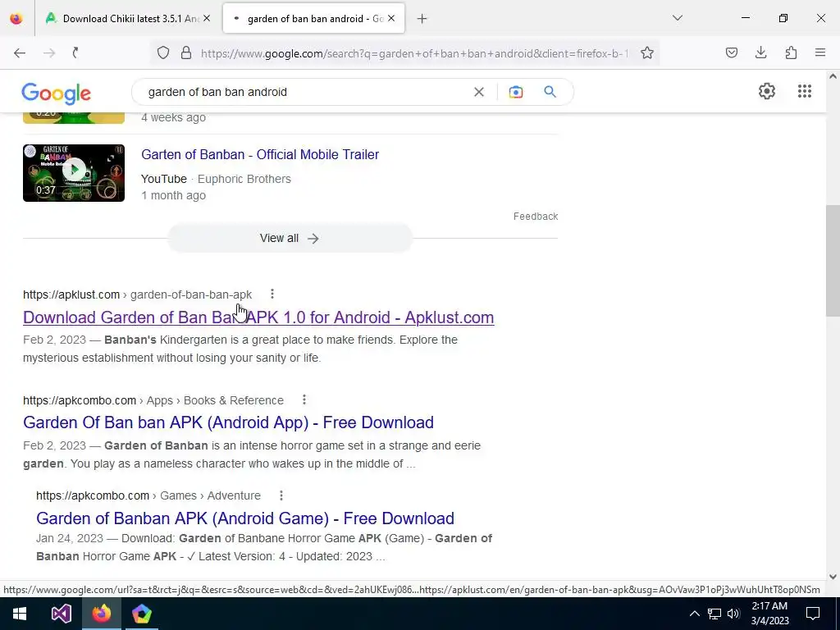
Task: Play the Mobile Trailer video thumbnail
Action: tap(74, 172)
